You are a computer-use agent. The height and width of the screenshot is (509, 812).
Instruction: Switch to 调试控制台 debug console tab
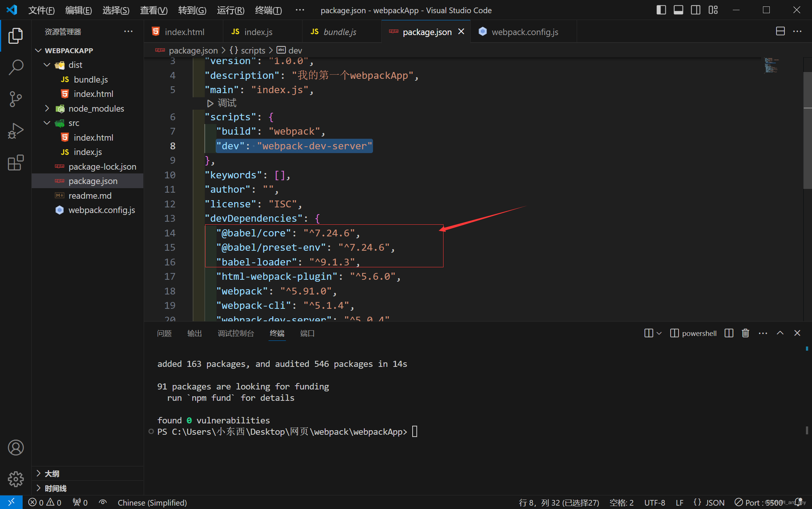point(236,333)
